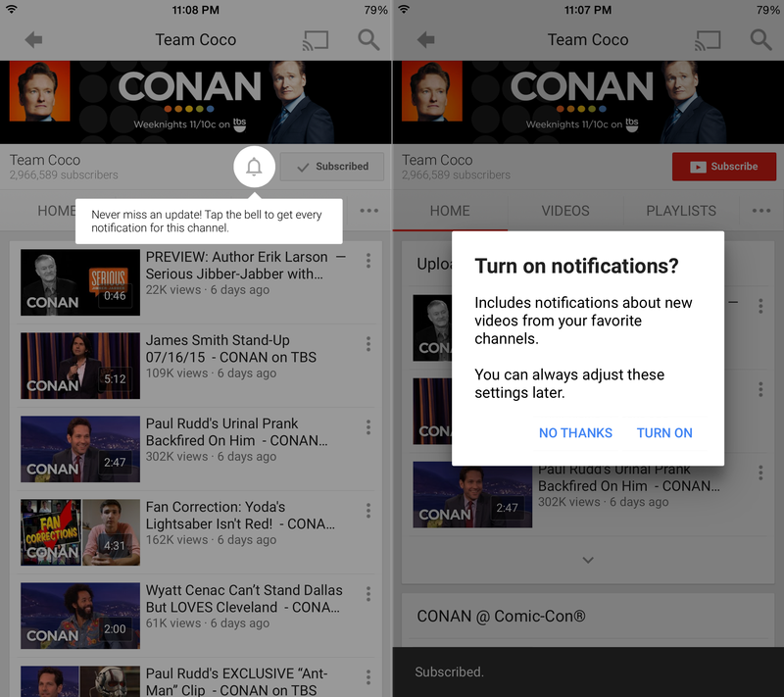The height and width of the screenshot is (697, 784).
Task: Open more tabs ellipsis in left screen
Action: [369, 211]
